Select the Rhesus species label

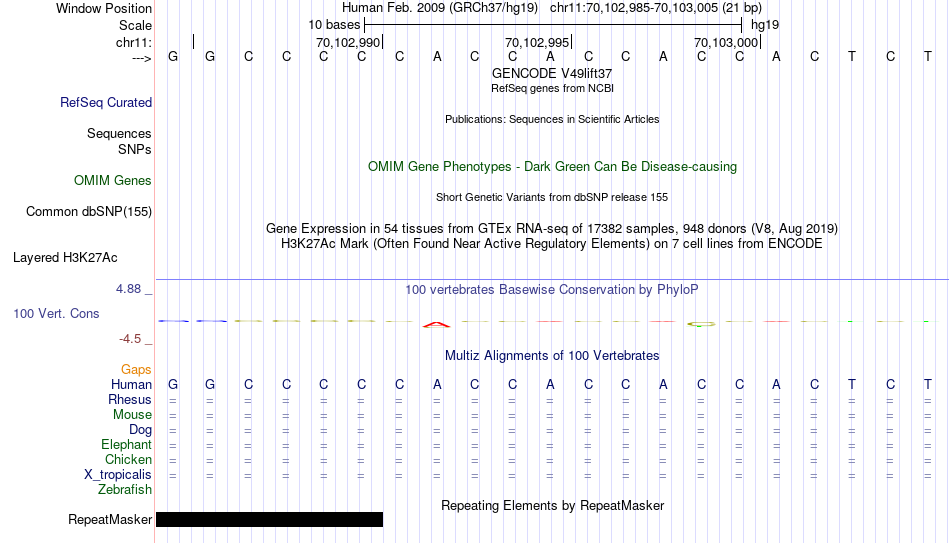[x=130, y=400]
